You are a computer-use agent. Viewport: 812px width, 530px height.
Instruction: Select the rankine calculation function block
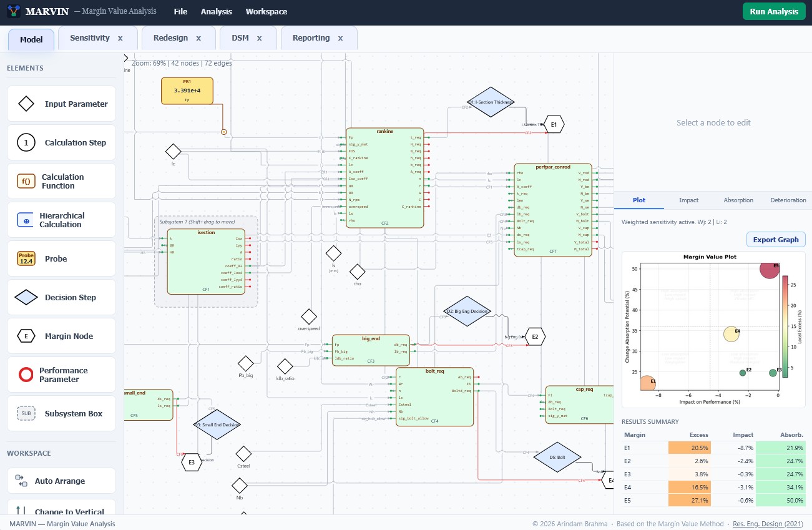coord(385,178)
